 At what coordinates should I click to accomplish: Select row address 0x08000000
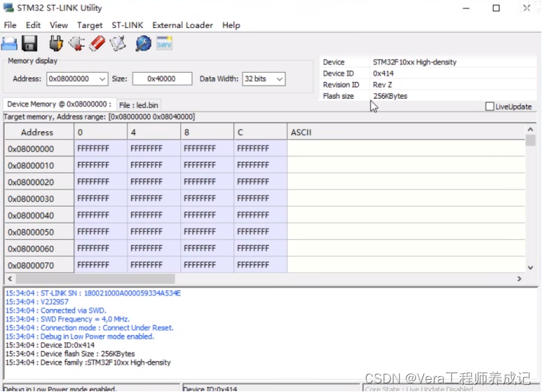tap(39, 148)
